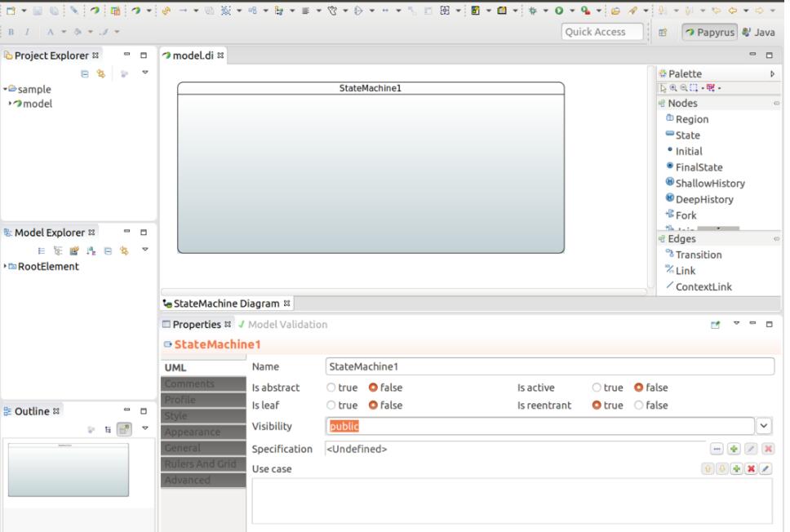The height and width of the screenshot is (532, 790).
Task: Expand the model node in Project Explorer
Action: click(x=11, y=104)
